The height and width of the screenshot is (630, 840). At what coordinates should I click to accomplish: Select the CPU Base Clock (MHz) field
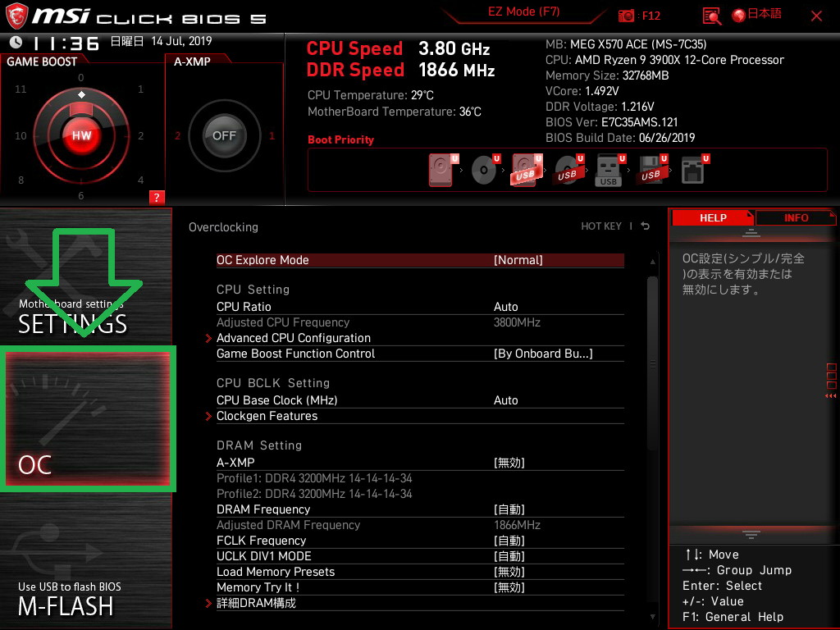[x=420, y=400]
